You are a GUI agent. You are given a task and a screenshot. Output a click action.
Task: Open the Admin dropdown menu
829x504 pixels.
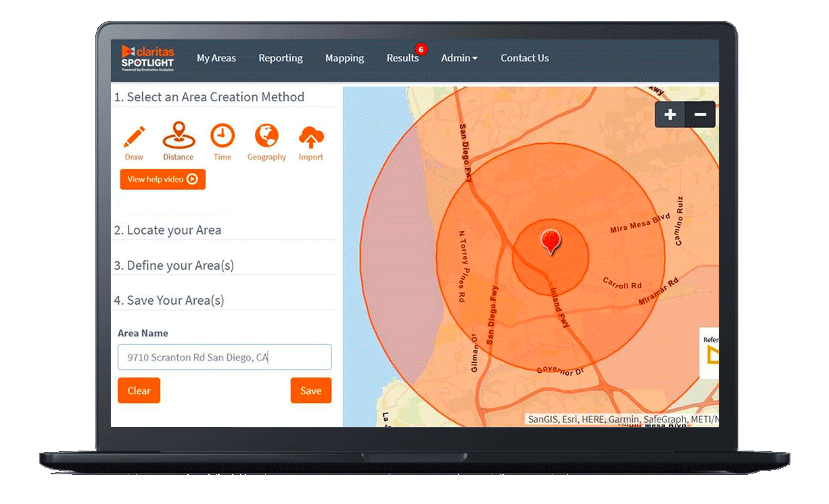(x=459, y=58)
